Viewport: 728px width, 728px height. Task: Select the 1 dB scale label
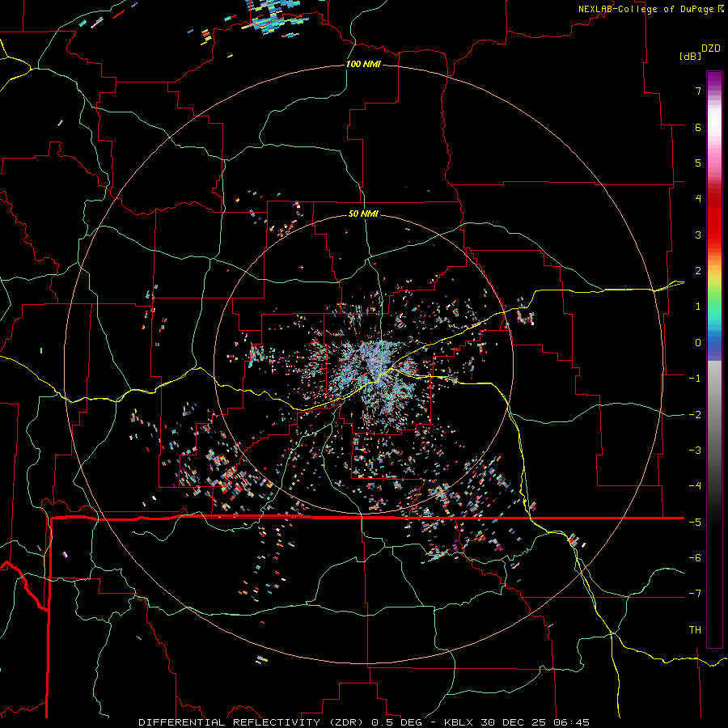(698, 307)
